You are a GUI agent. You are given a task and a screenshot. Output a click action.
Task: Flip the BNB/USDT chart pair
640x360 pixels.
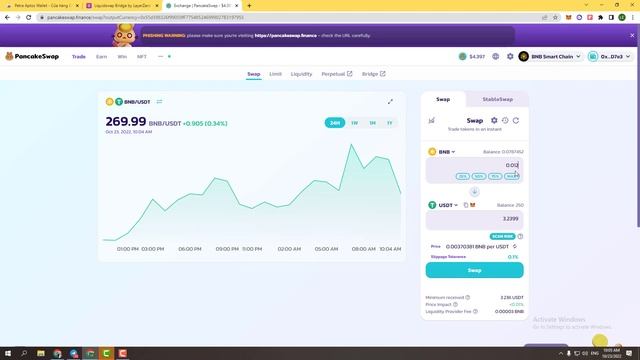159,102
